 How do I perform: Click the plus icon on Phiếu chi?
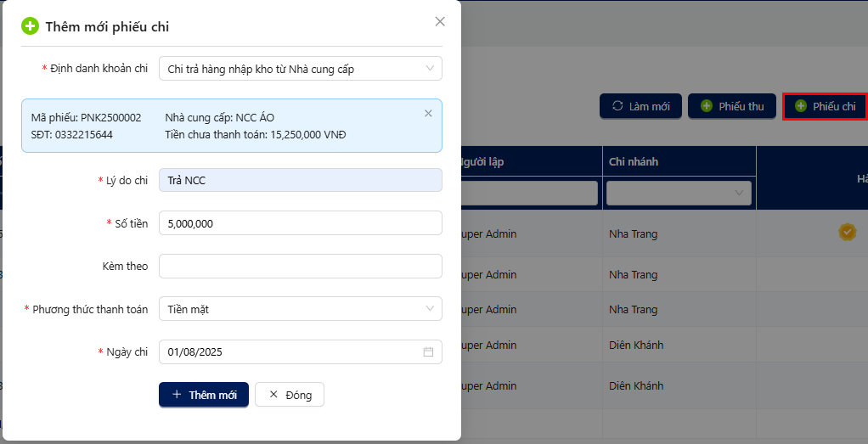tap(800, 106)
